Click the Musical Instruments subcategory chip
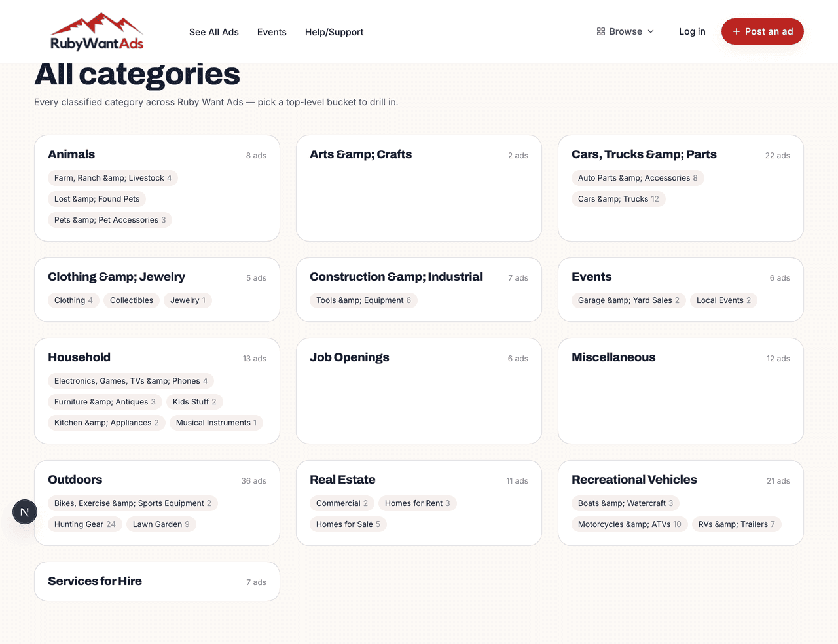The height and width of the screenshot is (644, 838). pos(216,422)
